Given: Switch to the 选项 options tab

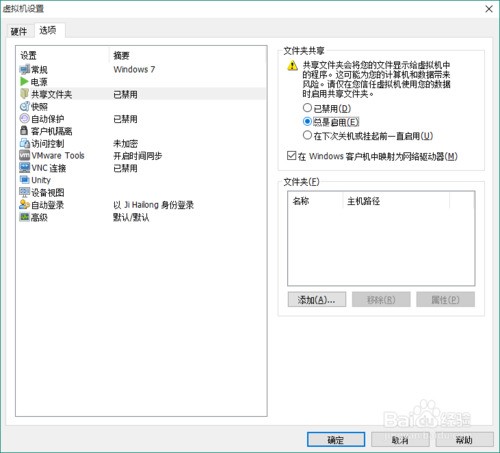Looking at the screenshot, I should click(48, 30).
